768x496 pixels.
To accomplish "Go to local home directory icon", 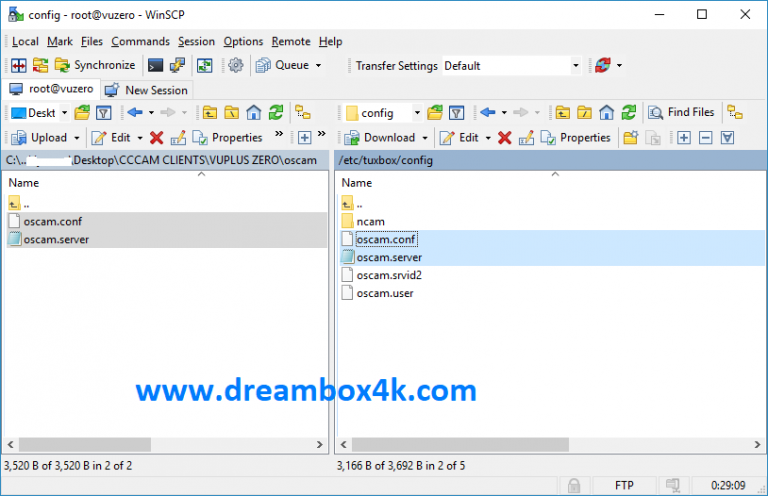I will (x=254, y=113).
